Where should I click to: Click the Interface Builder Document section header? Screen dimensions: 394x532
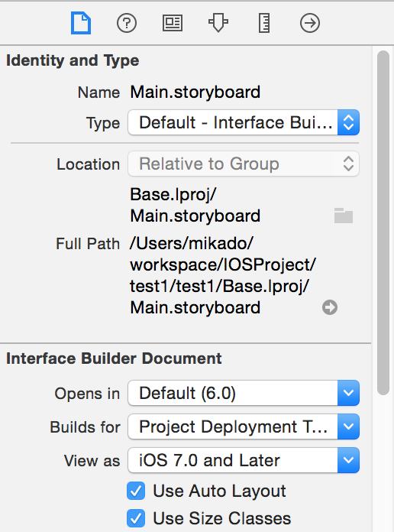tap(114, 358)
